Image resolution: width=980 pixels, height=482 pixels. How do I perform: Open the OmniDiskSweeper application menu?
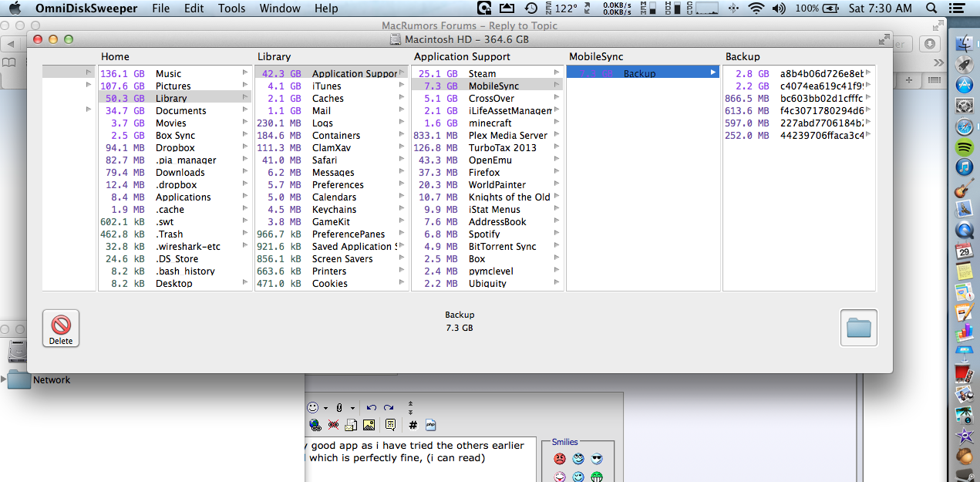pos(86,8)
